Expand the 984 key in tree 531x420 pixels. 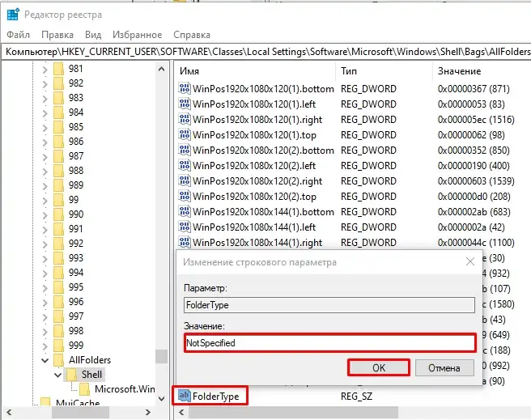45,113
